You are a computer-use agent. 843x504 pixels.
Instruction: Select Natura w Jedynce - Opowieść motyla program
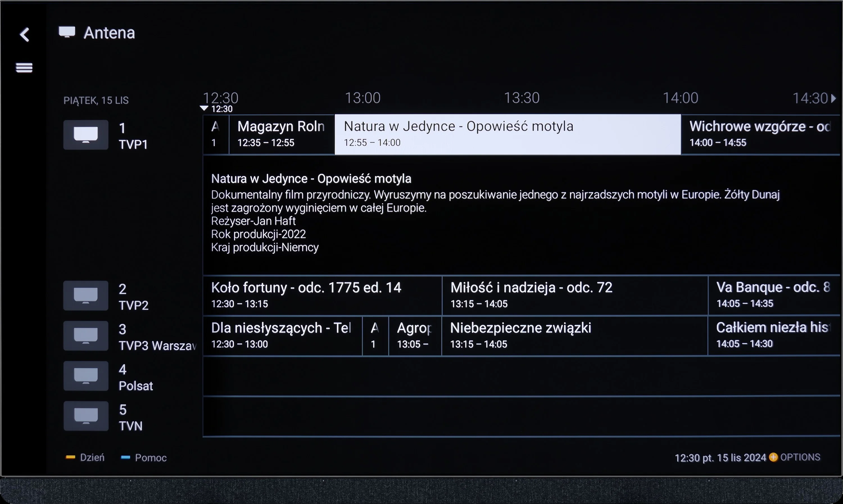point(508,135)
